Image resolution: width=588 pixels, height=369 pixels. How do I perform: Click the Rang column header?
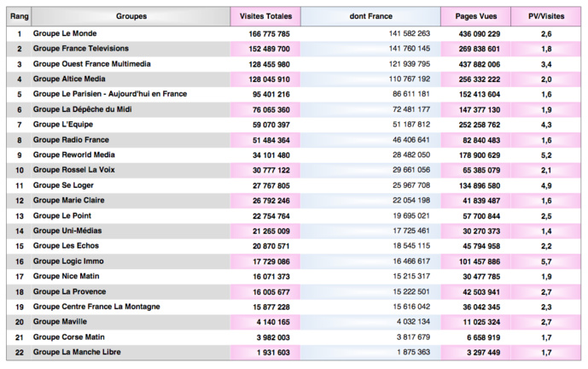pos(19,16)
